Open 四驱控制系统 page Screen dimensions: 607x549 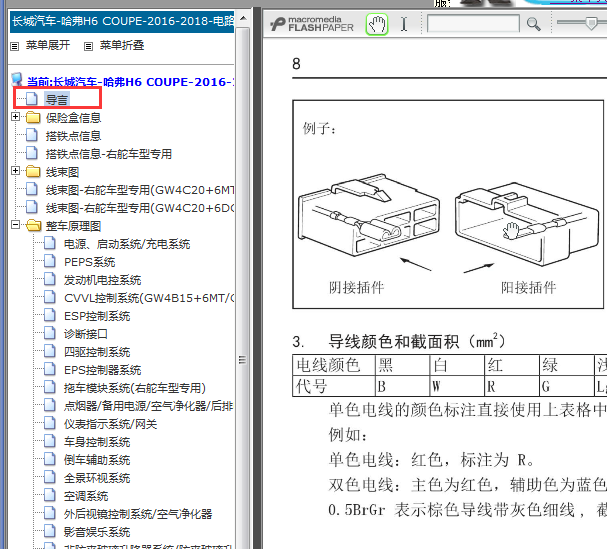[97, 352]
